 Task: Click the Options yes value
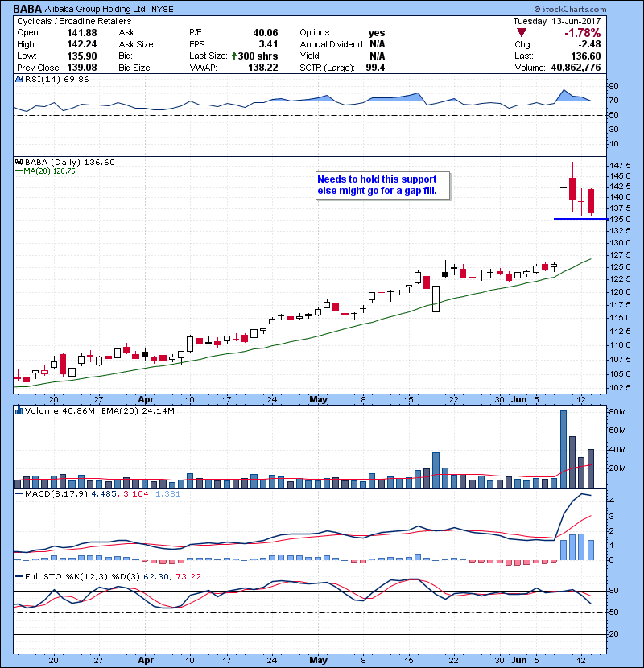tap(377, 33)
